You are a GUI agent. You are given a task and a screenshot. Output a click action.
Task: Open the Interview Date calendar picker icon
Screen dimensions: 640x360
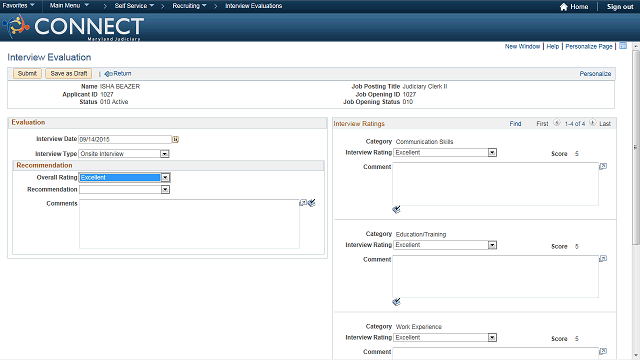[175, 140]
